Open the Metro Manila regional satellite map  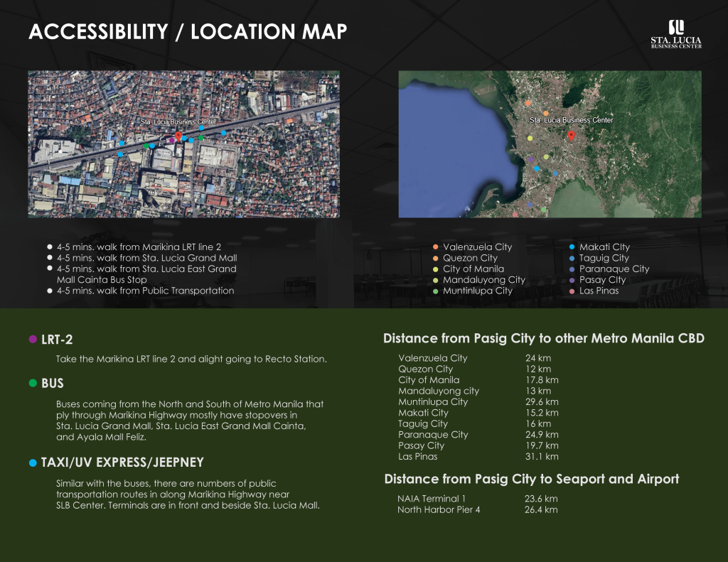click(x=550, y=144)
